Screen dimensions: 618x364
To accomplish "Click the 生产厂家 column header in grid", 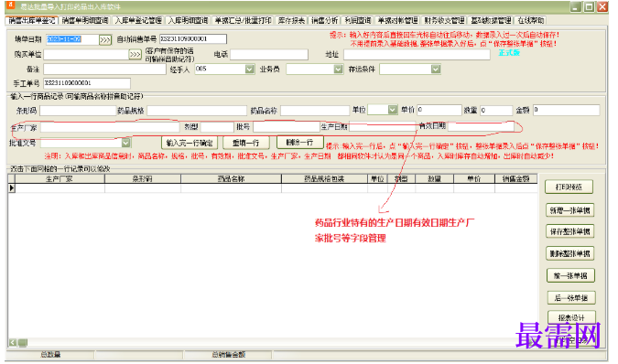I will [x=60, y=179].
